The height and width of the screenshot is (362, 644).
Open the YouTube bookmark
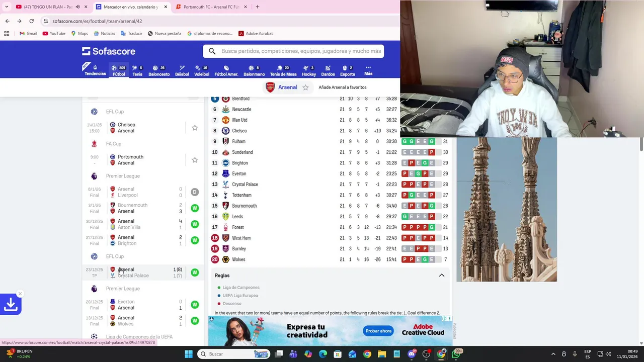[x=54, y=34]
